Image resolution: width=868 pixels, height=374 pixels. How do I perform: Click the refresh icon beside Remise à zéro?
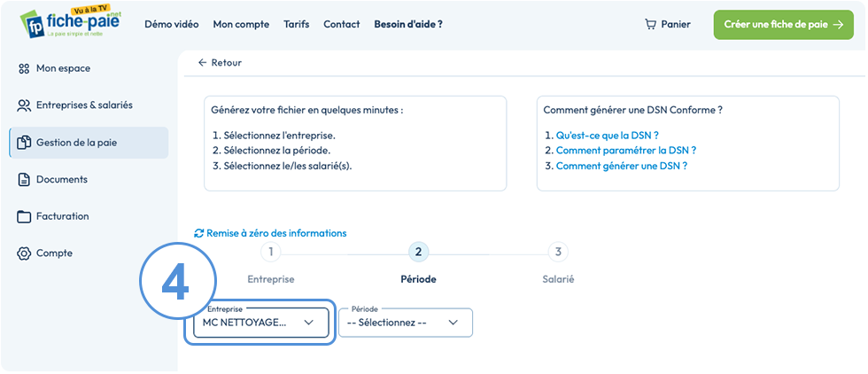pos(199,233)
